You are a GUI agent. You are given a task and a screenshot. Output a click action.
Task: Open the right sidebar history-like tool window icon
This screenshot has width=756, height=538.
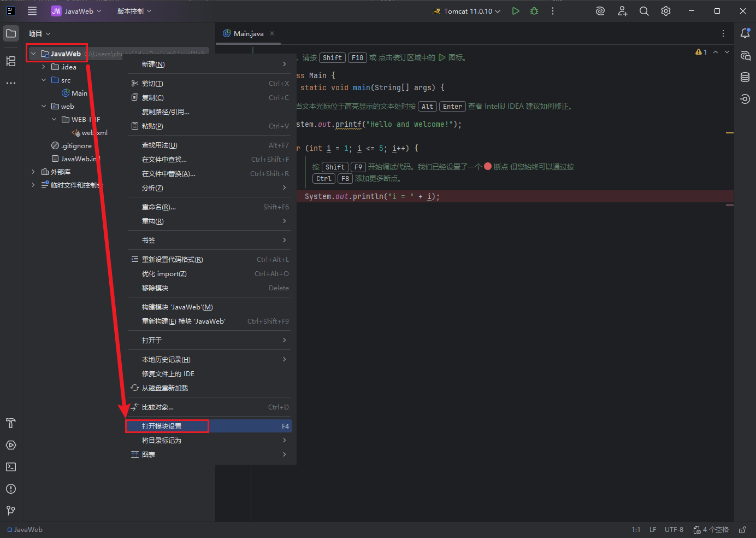click(745, 99)
